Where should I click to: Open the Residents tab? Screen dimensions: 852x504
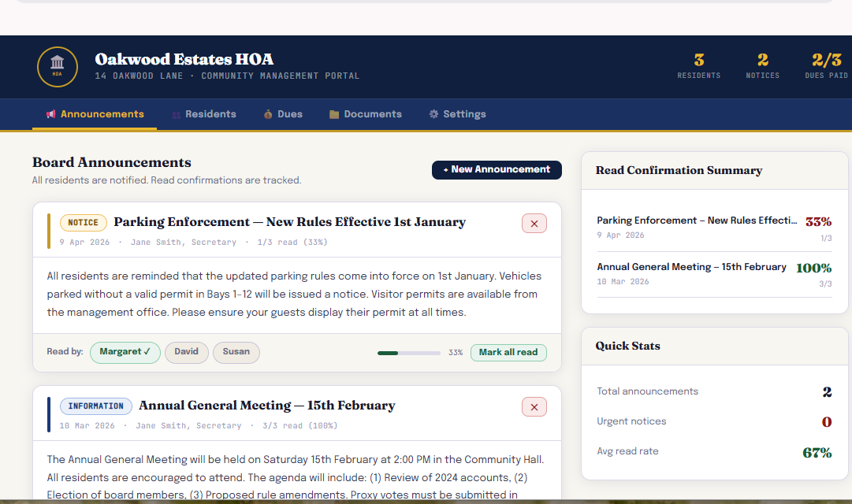[204, 114]
